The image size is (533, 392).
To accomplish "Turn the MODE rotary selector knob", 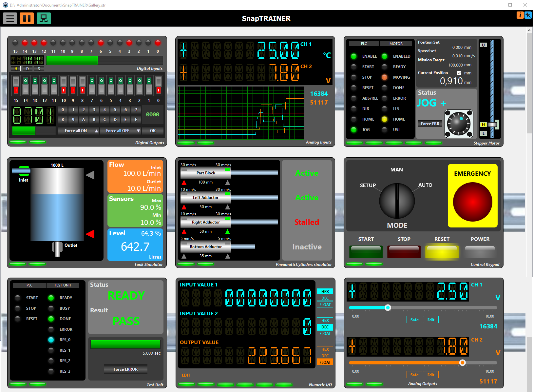I will (x=397, y=201).
